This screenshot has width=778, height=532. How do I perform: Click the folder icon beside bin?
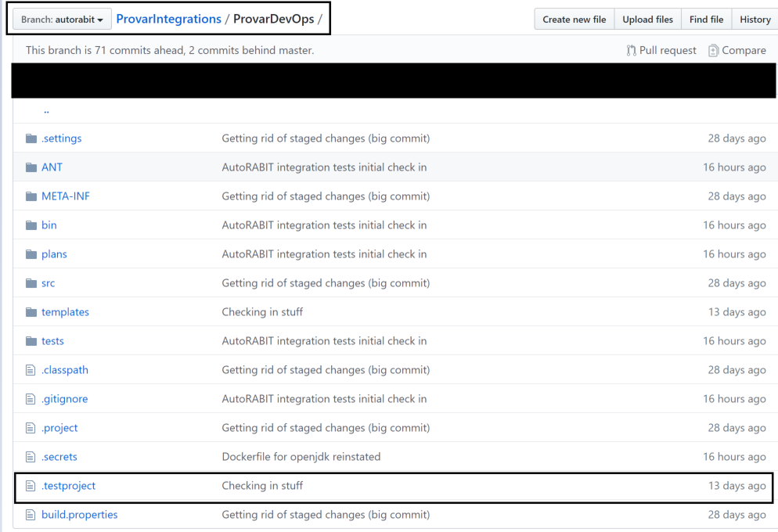31,225
